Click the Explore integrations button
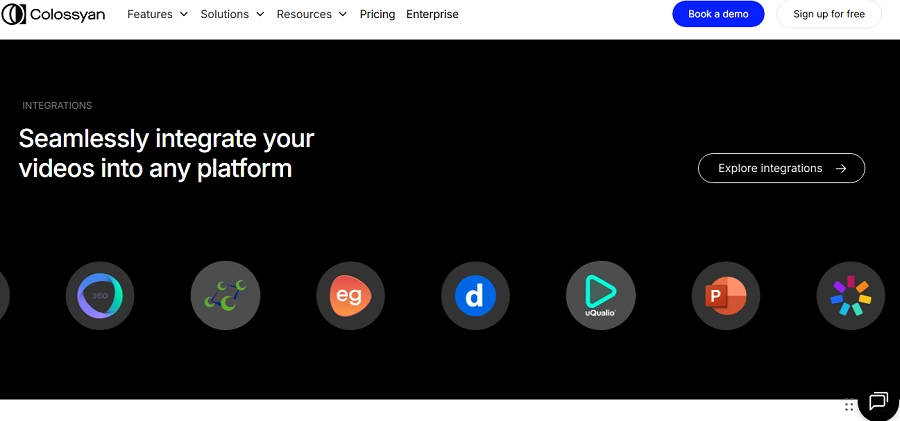Viewport: 900px width, 421px height. click(x=781, y=168)
